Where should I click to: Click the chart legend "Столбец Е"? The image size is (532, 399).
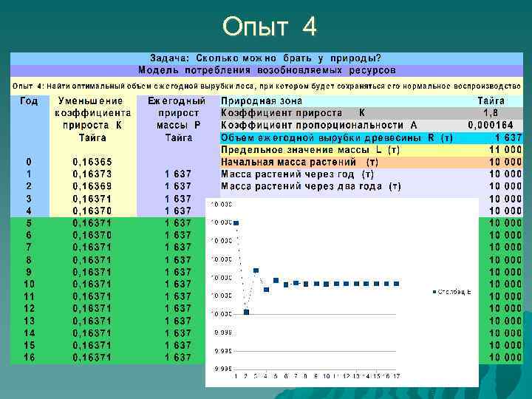[x=452, y=292]
